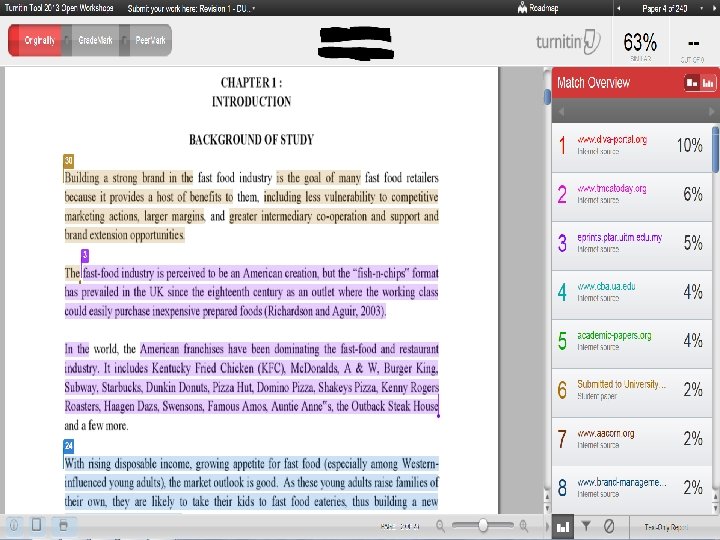Click the turnitin logo
Screen dimensions: 720x540
568,41
